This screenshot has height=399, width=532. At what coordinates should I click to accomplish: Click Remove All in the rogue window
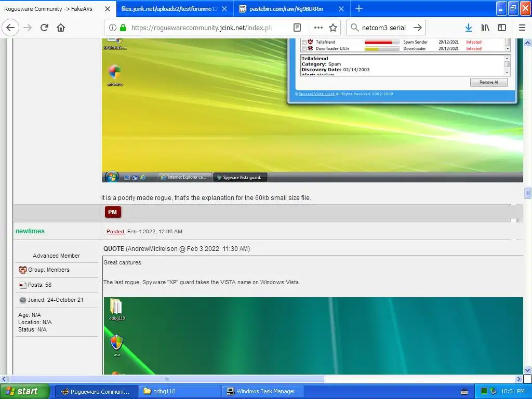(488, 82)
